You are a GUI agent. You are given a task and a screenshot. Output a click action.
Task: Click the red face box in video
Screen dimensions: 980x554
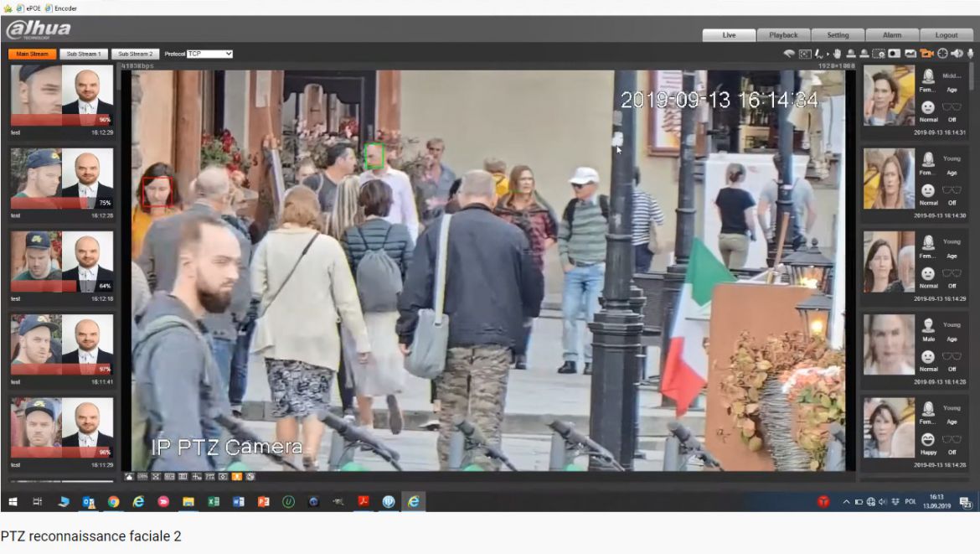tap(157, 191)
